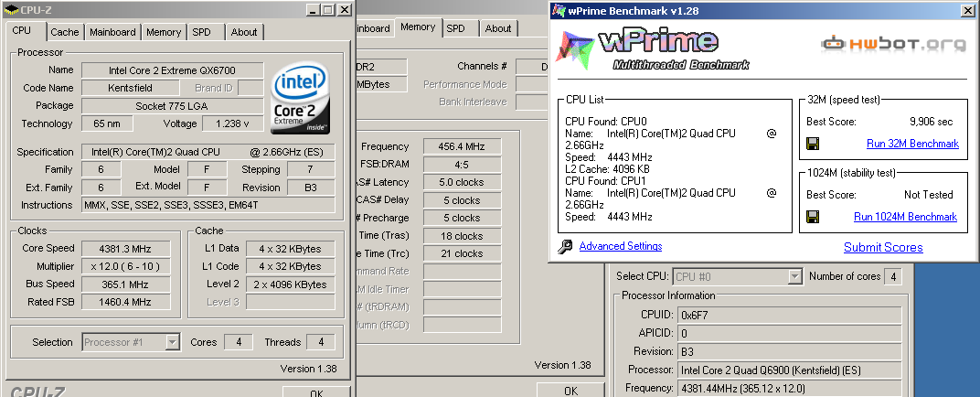Click the Advanced Settings magnifier icon
980x397 pixels.
coord(565,246)
